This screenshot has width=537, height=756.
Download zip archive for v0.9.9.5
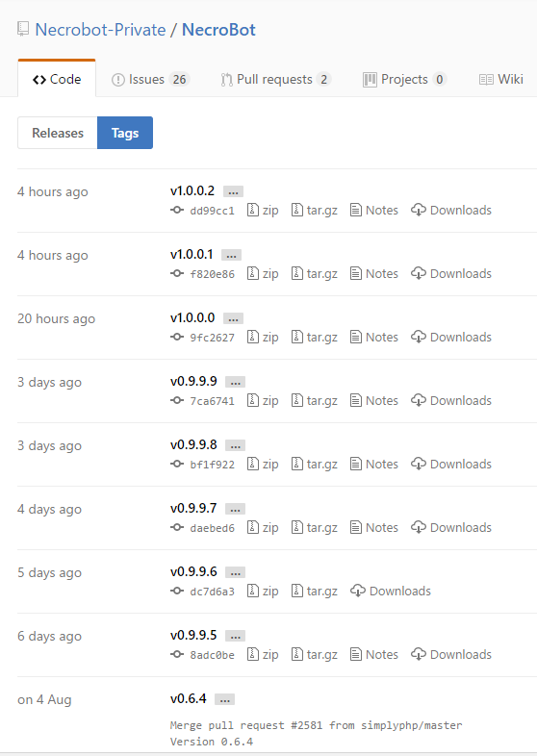(x=263, y=654)
